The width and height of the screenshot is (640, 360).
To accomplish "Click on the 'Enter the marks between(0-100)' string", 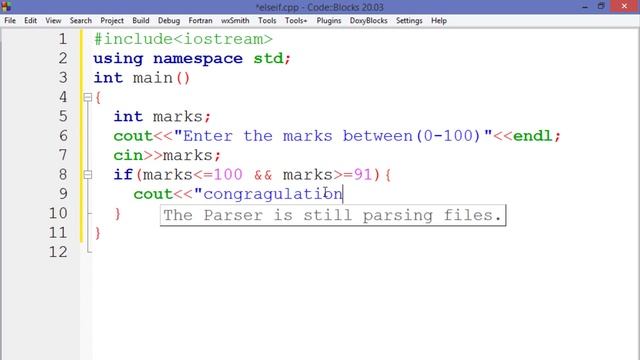I will coord(333,136).
